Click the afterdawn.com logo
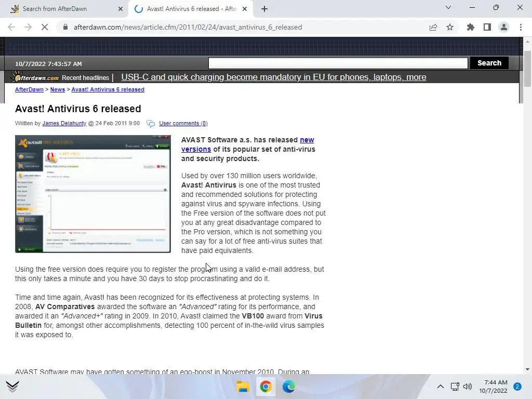This screenshot has height=399, width=532. 35,77
